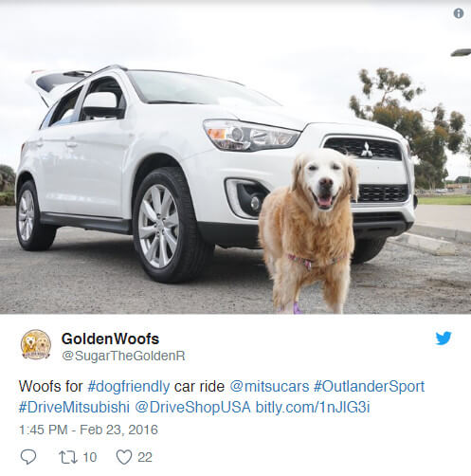This screenshot has height=476, width=471.
Task: Visit the @mitsucars mention
Action: 269,386
